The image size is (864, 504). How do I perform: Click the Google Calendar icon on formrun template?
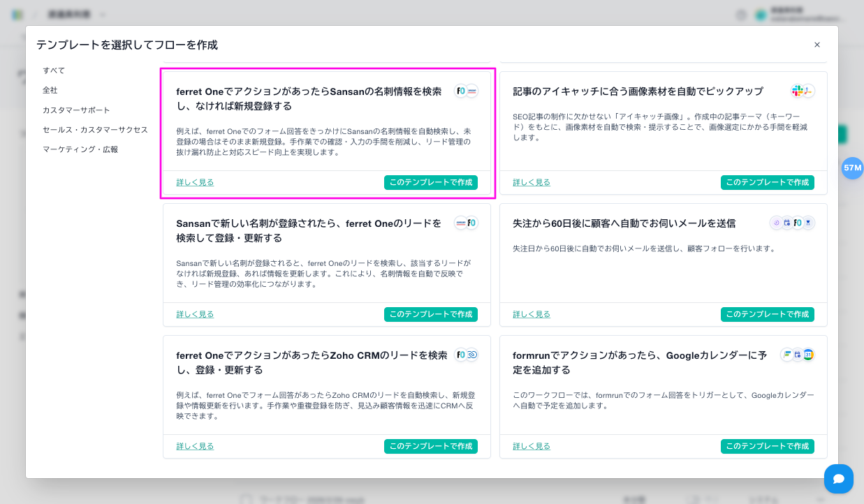808,355
